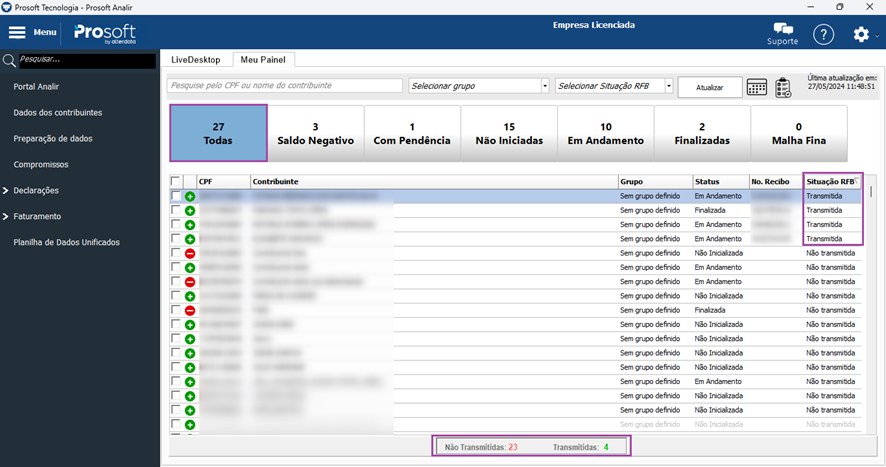Sort by the Status column header
Viewport: 886px width, 467px height.
[x=721, y=181]
